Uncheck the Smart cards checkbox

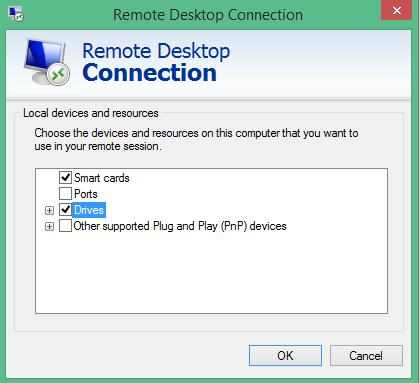(x=65, y=178)
